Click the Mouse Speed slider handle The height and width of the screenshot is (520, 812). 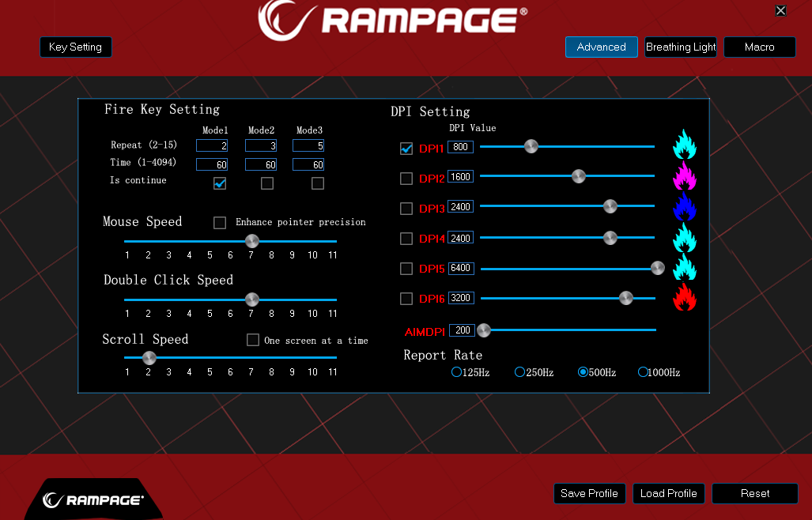coord(251,241)
